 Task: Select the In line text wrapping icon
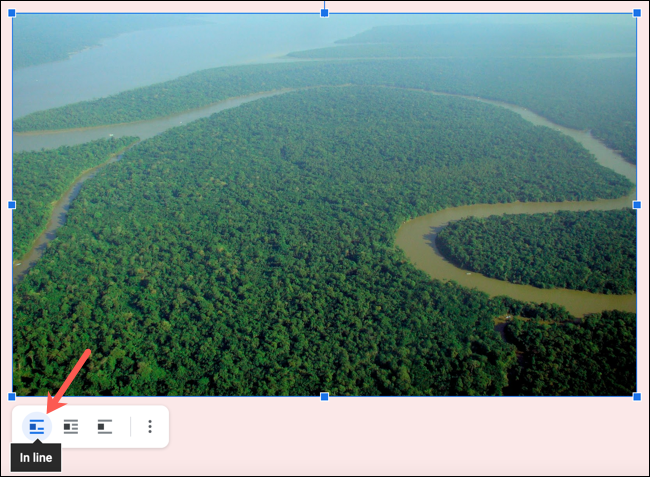point(37,427)
